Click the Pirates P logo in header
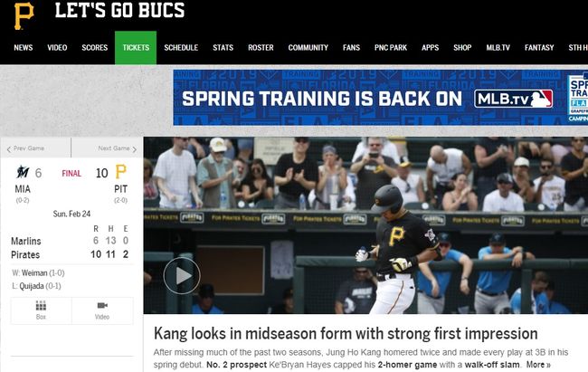The height and width of the screenshot is (372, 588). (24, 15)
